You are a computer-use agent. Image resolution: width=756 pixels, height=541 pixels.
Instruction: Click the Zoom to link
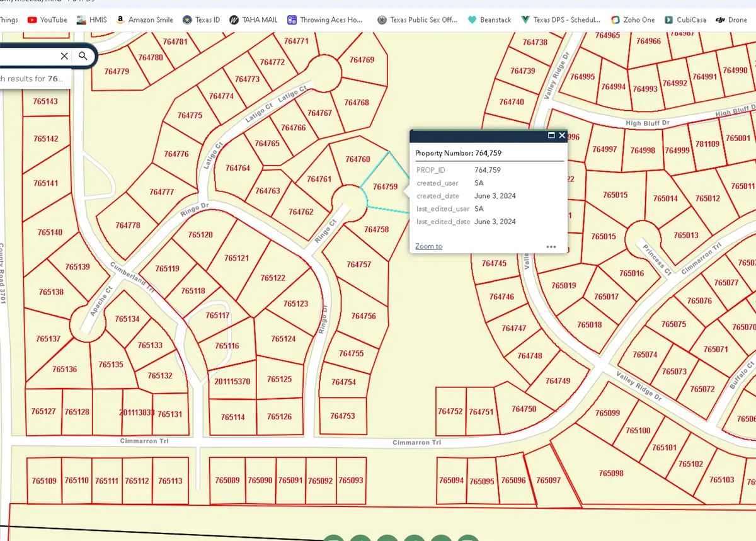pyautogui.click(x=428, y=246)
